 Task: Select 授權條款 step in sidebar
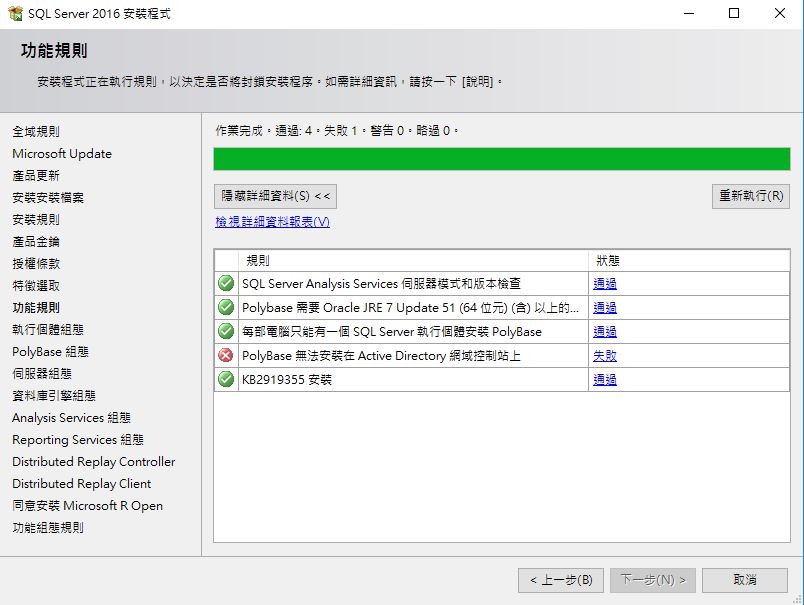36,264
